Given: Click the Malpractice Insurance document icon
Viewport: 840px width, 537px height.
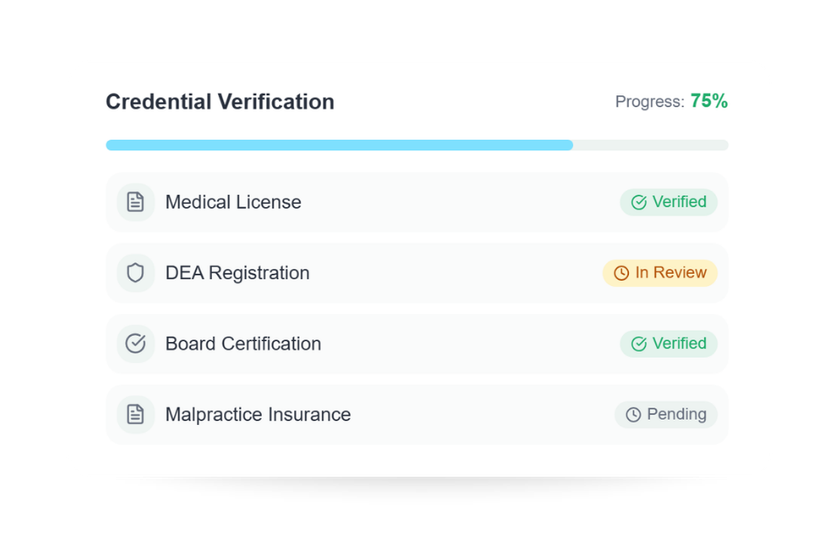Looking at the screenshot, I should [x=135, y=415].
